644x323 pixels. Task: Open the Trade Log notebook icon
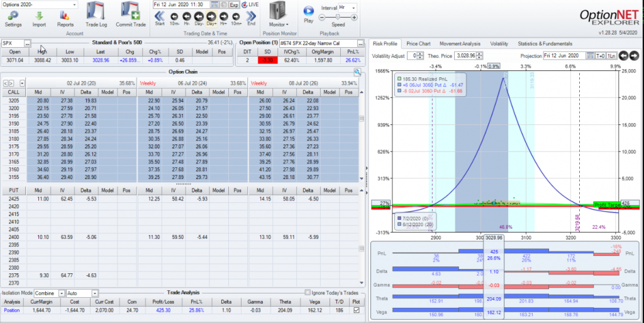click(96, 11)
